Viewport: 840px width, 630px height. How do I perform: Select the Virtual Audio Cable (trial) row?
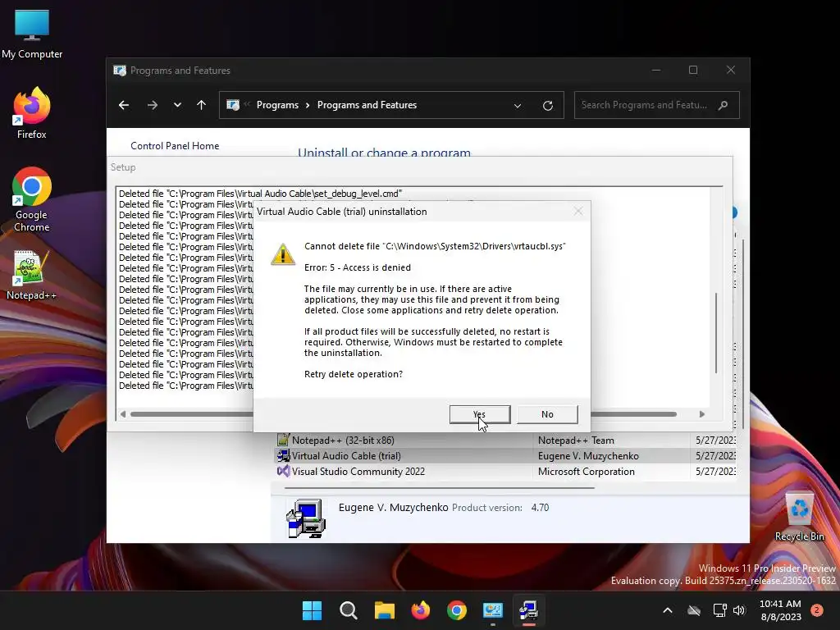point(505,456)
